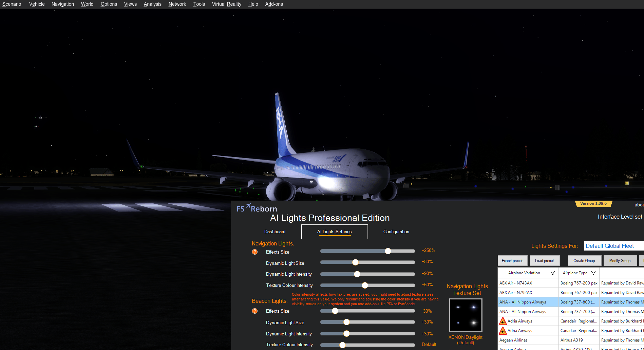Open the Default Global Fleet selector
Viewport: 644px width, 350px height.
609,245
